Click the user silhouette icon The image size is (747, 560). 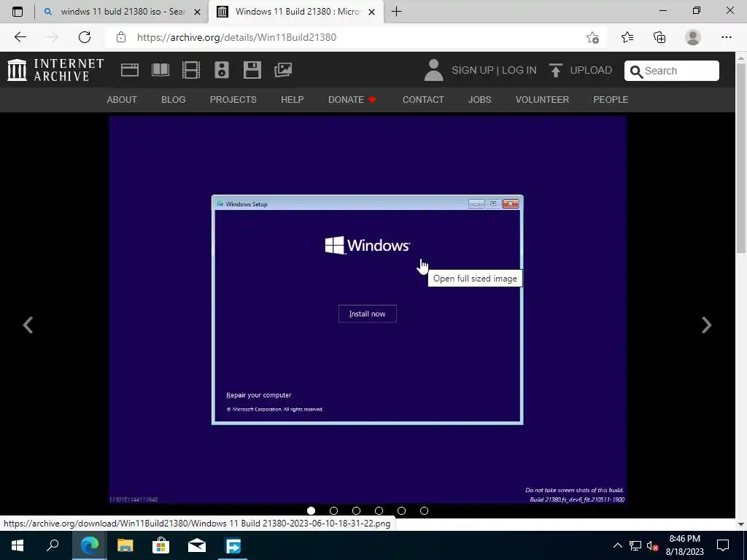click(433, 70)
